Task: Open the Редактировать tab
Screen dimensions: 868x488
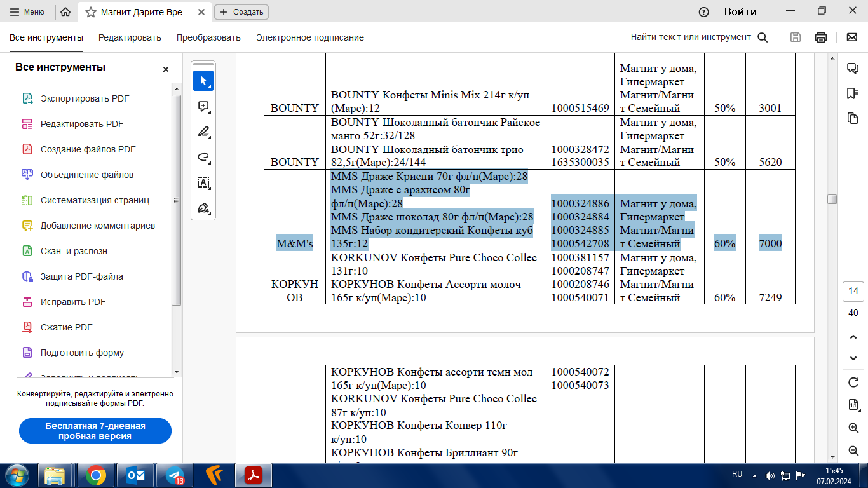Action: [x=130, y=37]
